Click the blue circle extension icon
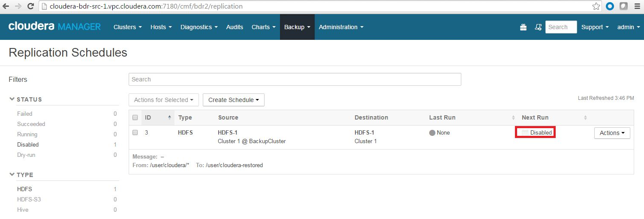 point(610,6)
